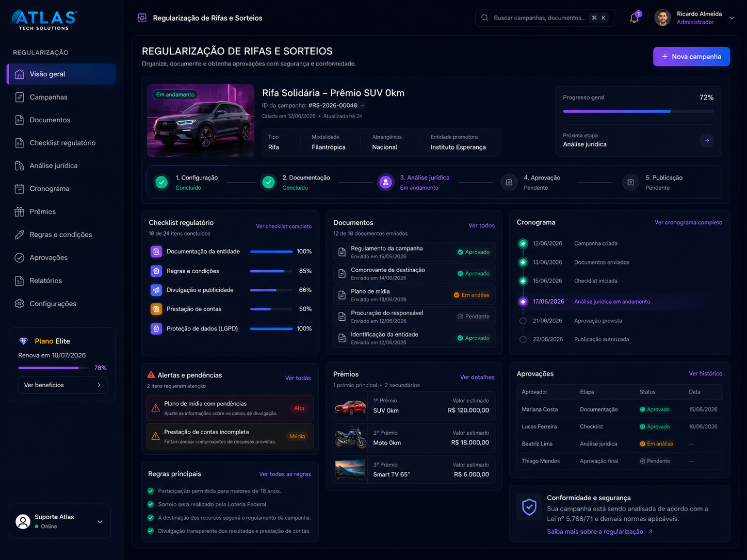This screenshot has height=560, width=747.
Task: Click Ver todos in Documentos
Action: (x=481, y=225)
